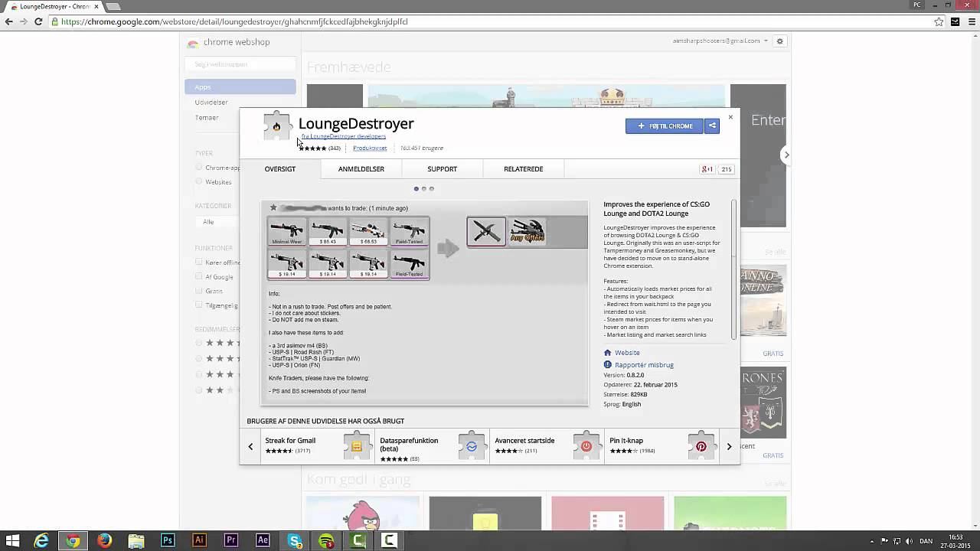Open the Streak for Gmail related extension
This screenshot has width=980, height=551.
318,446
